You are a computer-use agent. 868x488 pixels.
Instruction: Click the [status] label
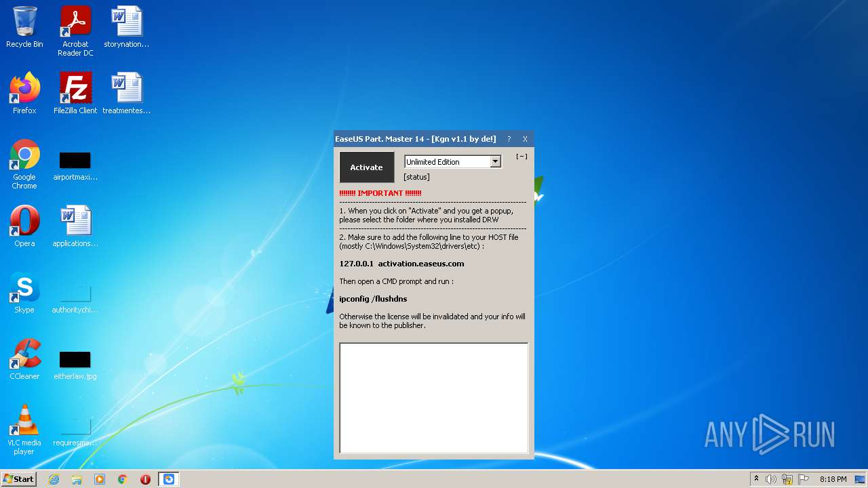[416, 177]
